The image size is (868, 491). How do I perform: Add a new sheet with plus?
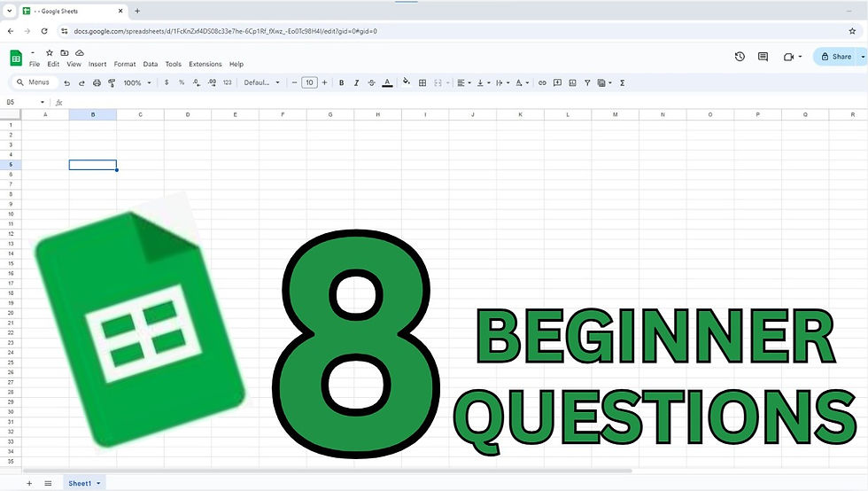tap(29, 483)
